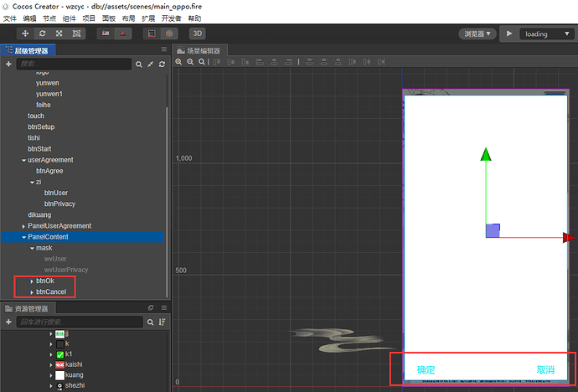Screen dimensions: 578x392
Task: Focus the assets search field
Action: (80, 322)
